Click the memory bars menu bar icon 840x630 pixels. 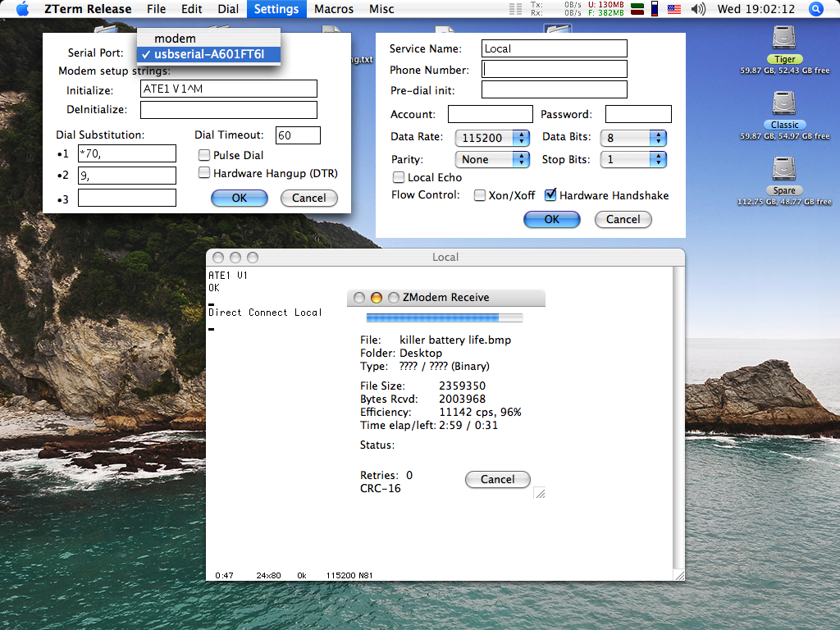click(637, 8)
